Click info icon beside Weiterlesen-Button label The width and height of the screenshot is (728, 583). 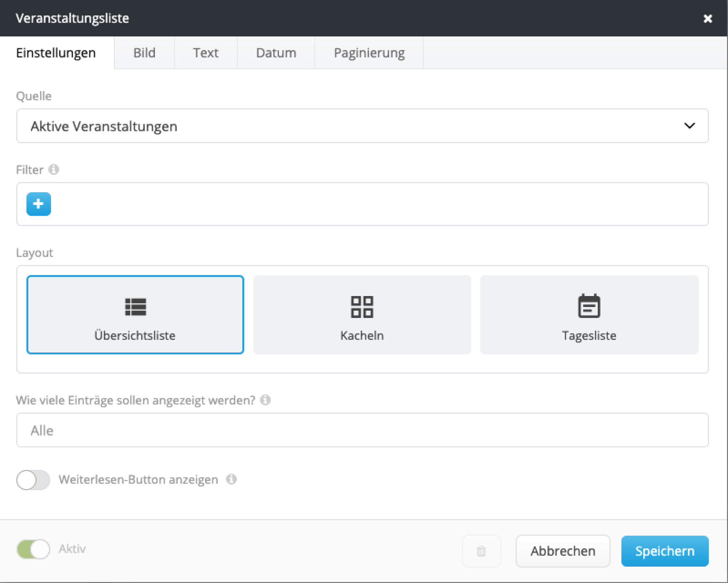click(x=232, y=479)
